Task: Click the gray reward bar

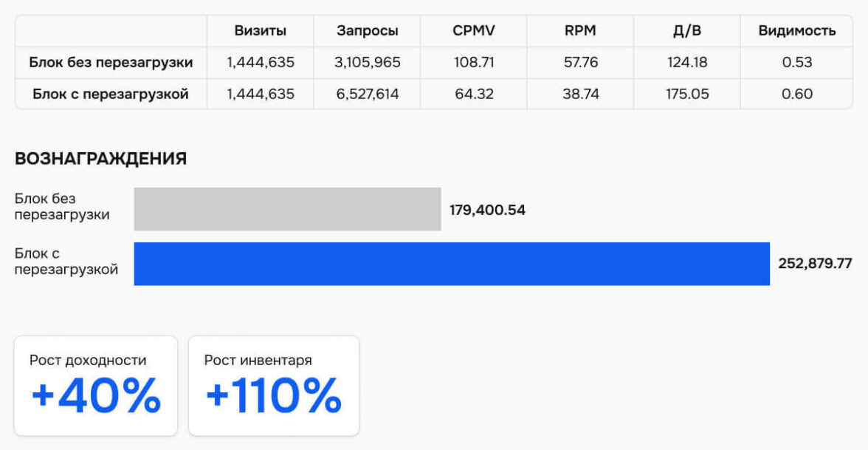Action: [x=287, y=209]
